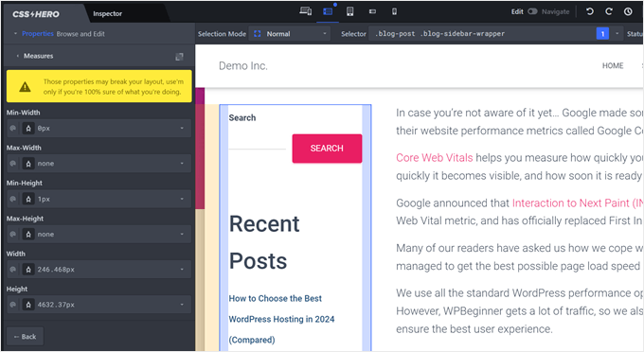Viewport: 644px width, 352px height.
Task: Click the Max-Width reset circle icon
Action: pyautogui.click(x=13, y=164)
